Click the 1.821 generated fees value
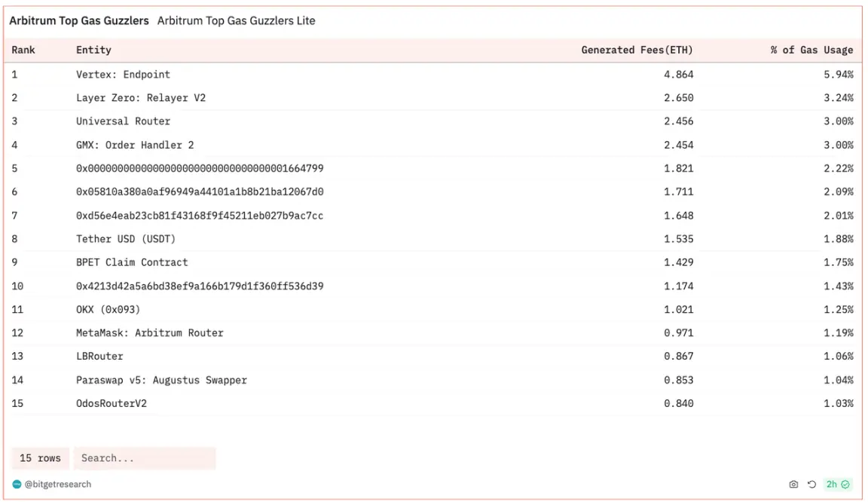Viewport: 868px width, 502px height. pos(679,168)
